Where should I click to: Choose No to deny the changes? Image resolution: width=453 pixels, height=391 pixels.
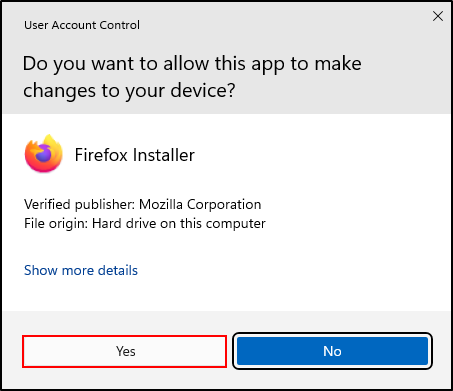332,351
